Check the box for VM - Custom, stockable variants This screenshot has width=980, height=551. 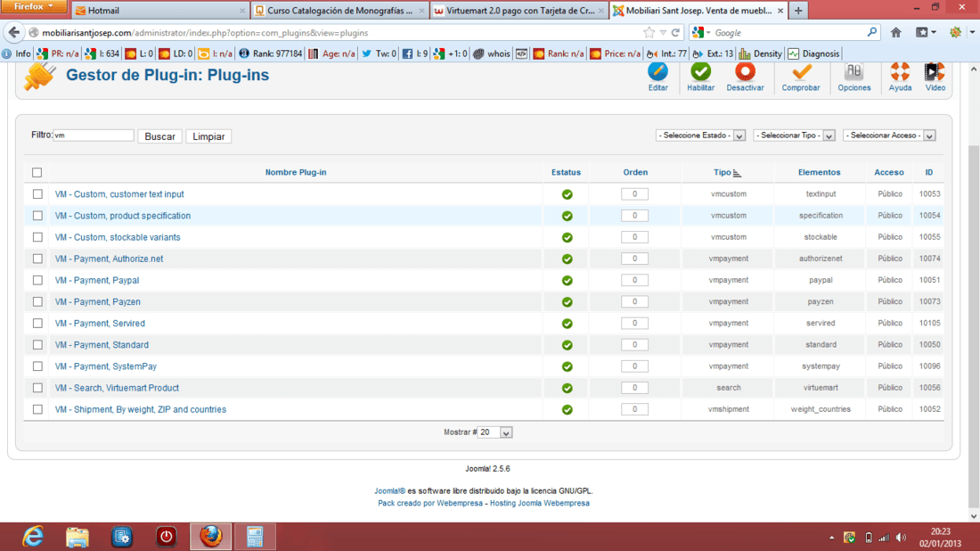click(x=37, y=237)
